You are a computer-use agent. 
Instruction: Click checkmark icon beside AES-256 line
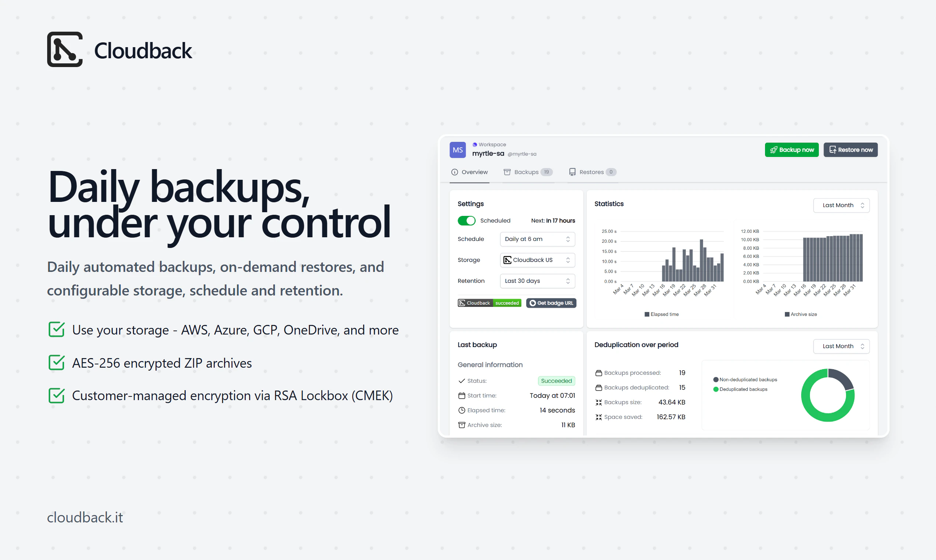[57, 363]
